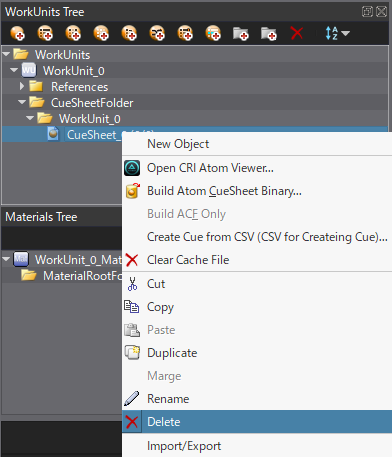The image size is (392, 457).
Task: Click the add-folder icon beside the red X
Action: pos(269,33)
